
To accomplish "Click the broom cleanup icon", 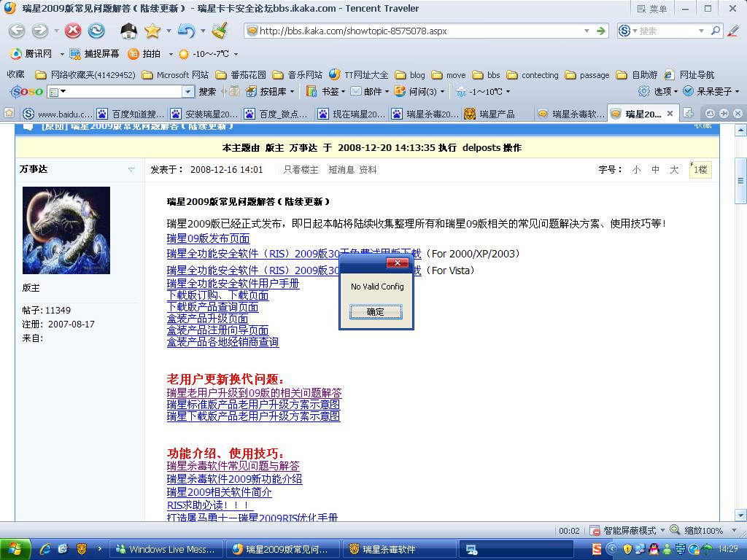I will (220, 31).
